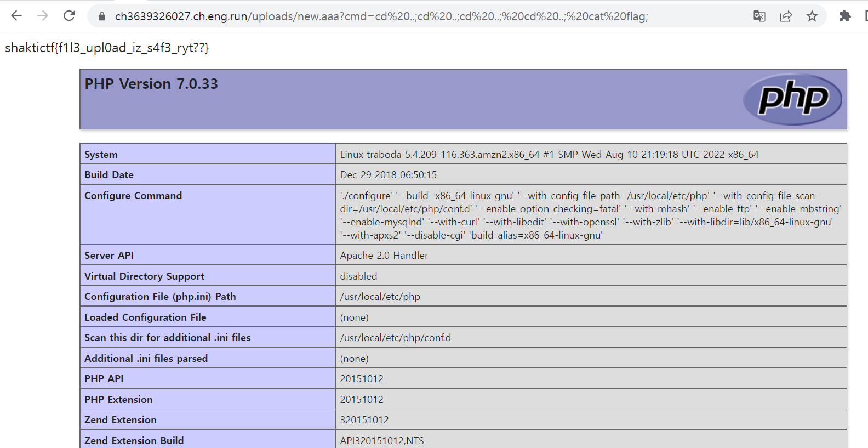Image resolution: width=868 pixels, height=448 pixels.
Task: Select 20151012 value beside PHP Extension
Action: coord(362,400)
